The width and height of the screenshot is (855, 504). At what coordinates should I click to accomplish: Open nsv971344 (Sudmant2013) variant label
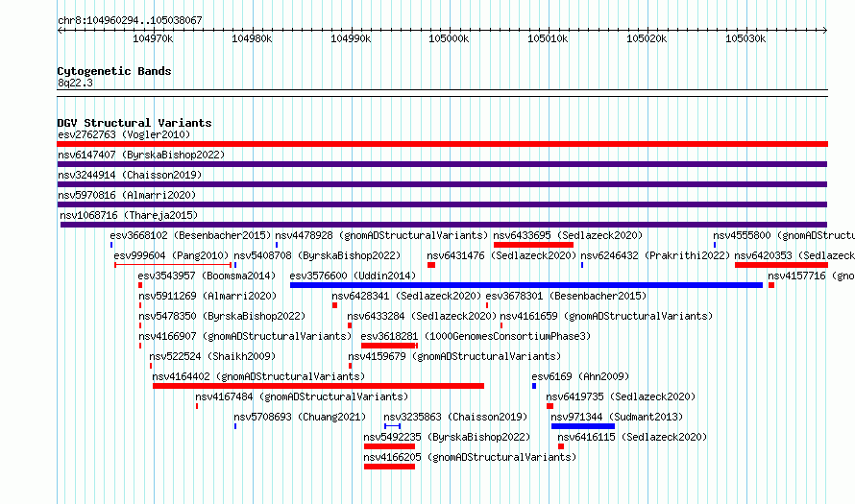[x=617, y=417]
